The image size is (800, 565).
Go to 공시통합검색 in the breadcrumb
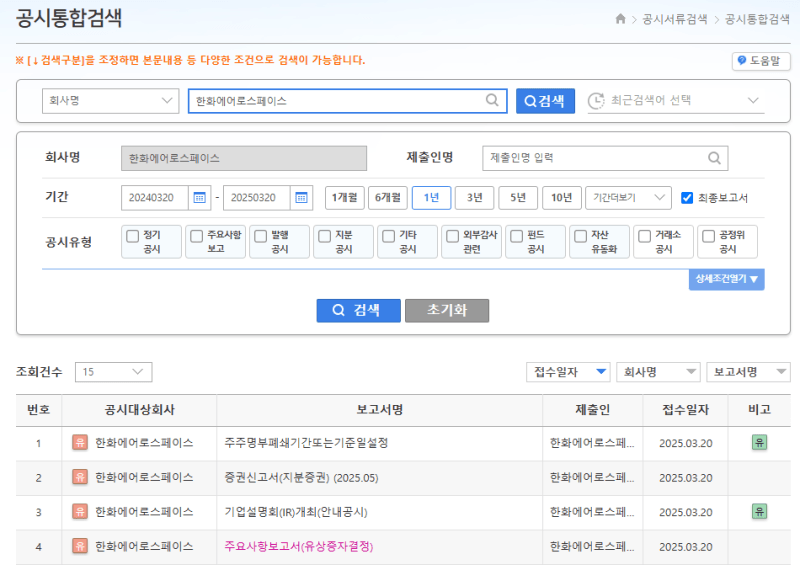coord(757,19)
